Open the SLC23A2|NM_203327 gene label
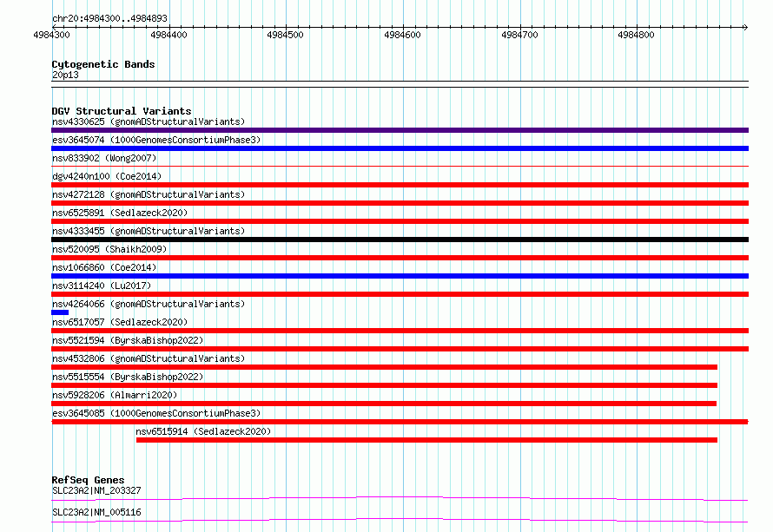 coord(96,490)
